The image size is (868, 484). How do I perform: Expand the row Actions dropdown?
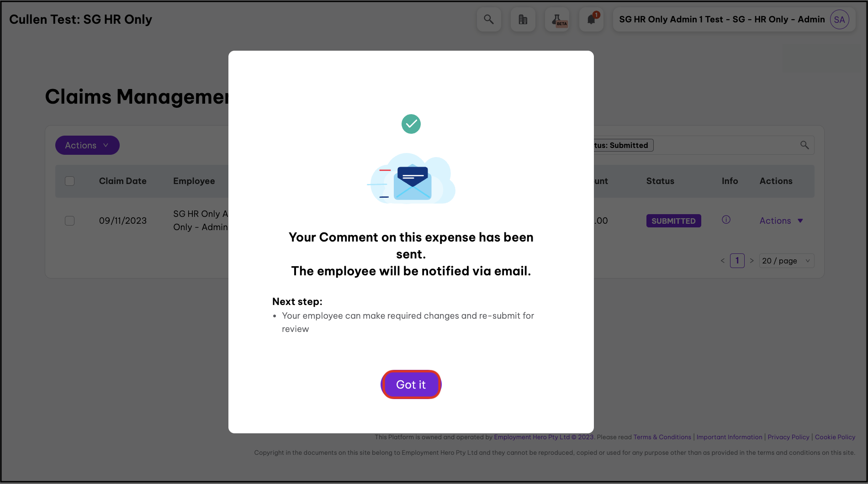(781, 221)
